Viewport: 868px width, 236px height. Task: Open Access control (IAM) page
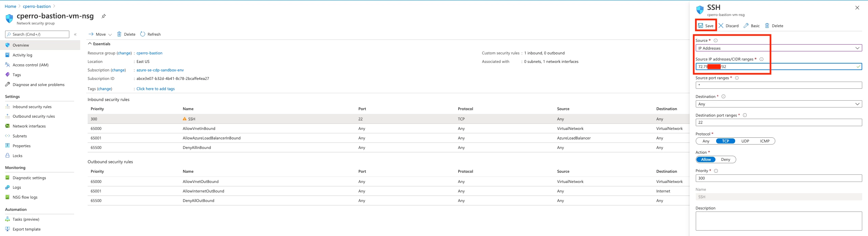click(31, 65)
